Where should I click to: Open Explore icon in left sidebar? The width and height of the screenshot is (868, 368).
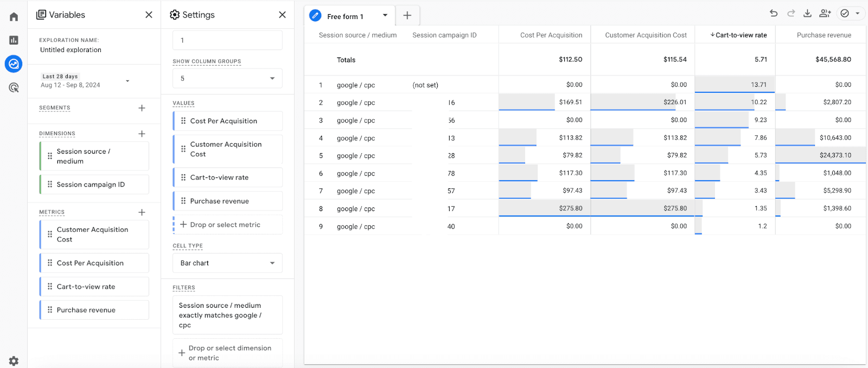(x=14, y=64)
